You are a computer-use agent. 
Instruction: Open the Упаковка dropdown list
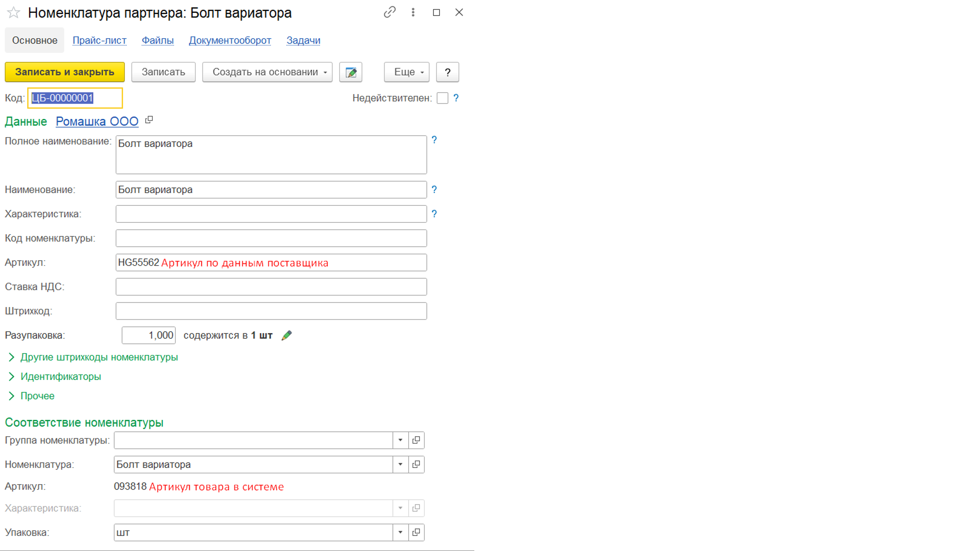[x=400, y=532]
